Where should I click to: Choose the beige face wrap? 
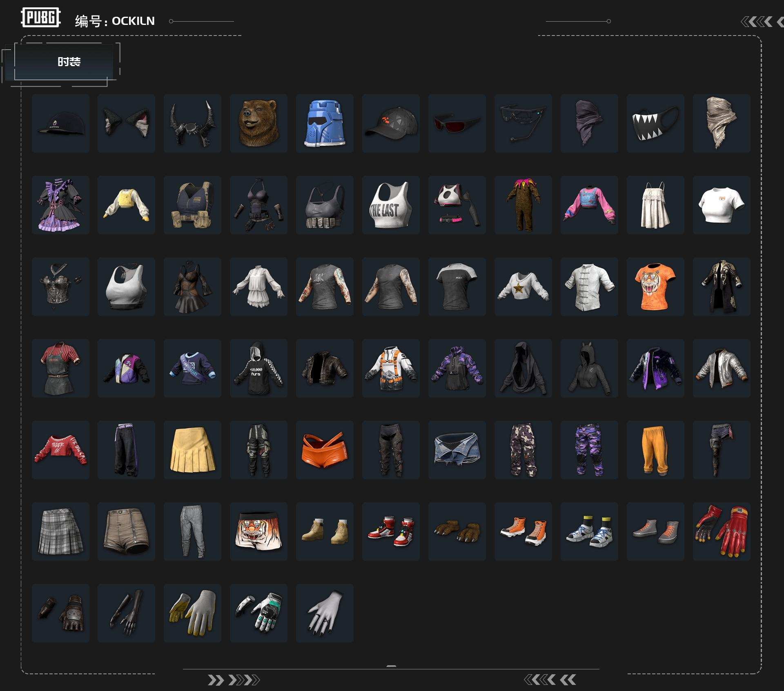point(722,123)
